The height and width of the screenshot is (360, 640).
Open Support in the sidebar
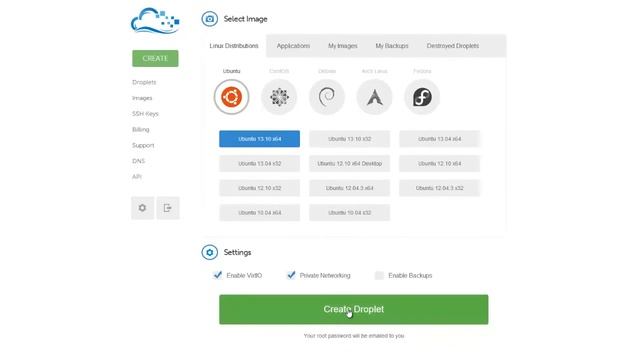pos(143,145)
